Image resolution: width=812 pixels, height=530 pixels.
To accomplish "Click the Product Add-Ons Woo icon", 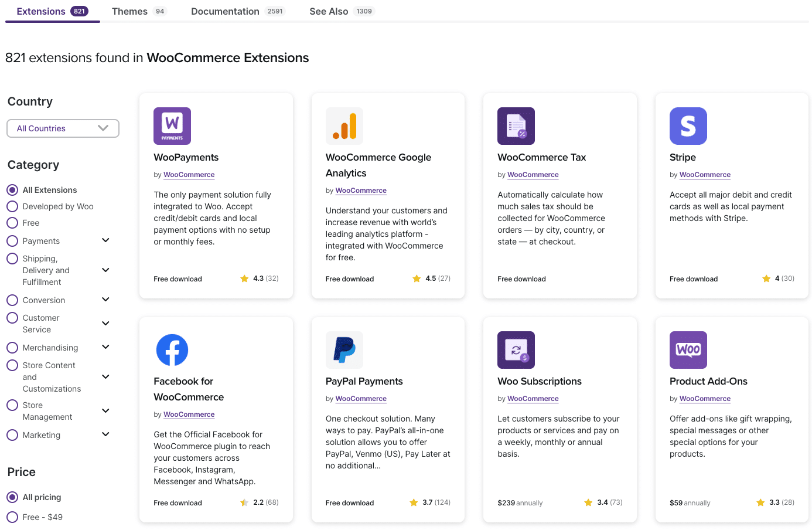I will point(688,350).
